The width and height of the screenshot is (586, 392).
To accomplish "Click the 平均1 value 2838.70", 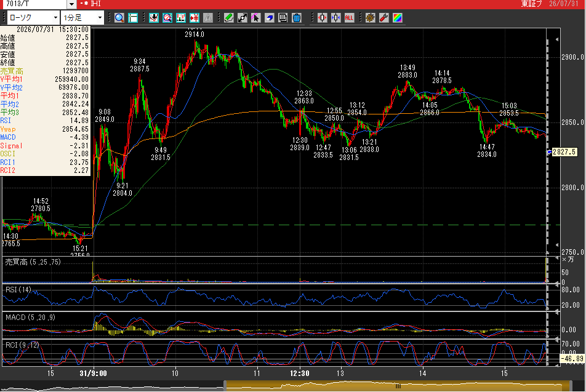I will coord(76,95).
